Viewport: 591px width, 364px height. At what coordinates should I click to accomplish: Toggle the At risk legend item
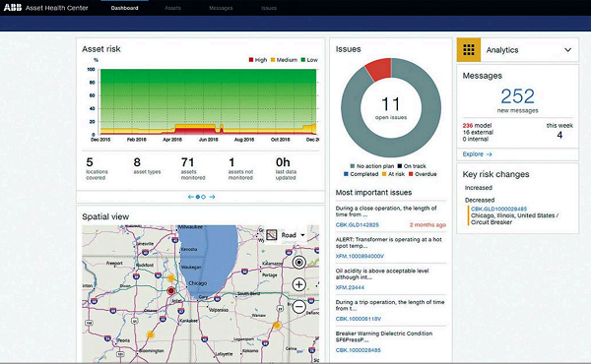pyautogui.click(x=393, y=174)
